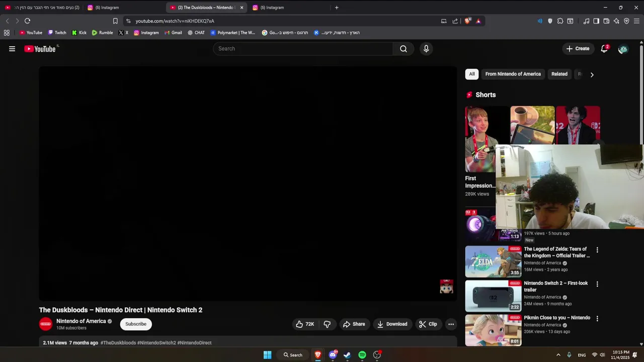Show hidden system tray icons chevron
The image size is (644, 362).
558,355
